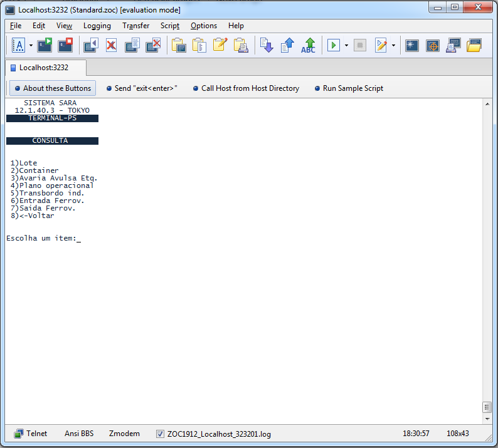Toggle the ZOC1912_Localhost_323201.log logging checkbox
498x448 pixels.
[160, 434]
